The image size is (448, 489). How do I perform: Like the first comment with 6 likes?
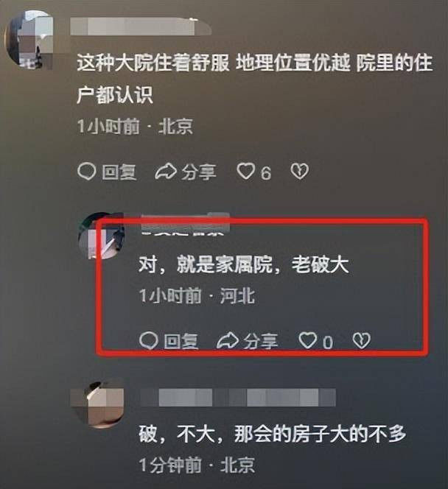tap(246, 171)
